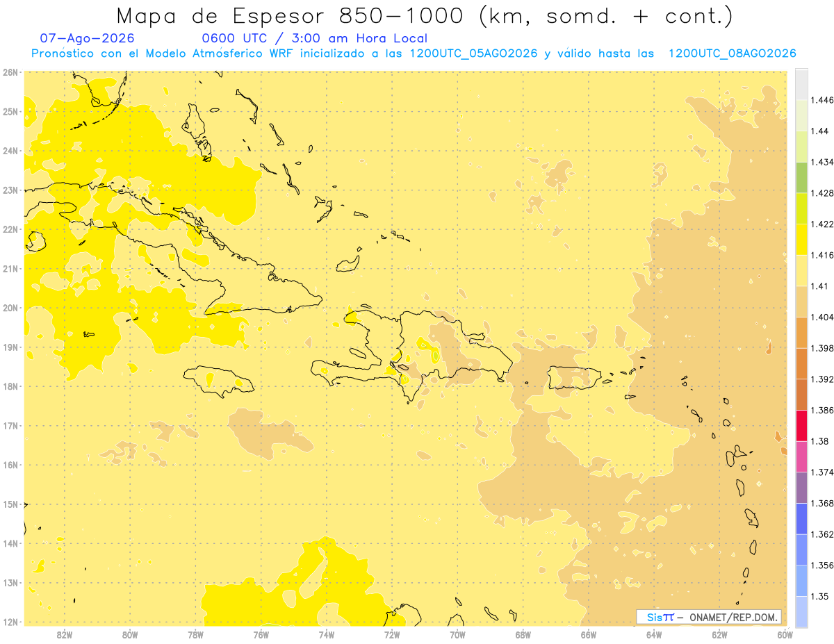834x644 pixels.
Task: Select the light blue swatch between 1.35 and 1.356
Action: point(801,580)
